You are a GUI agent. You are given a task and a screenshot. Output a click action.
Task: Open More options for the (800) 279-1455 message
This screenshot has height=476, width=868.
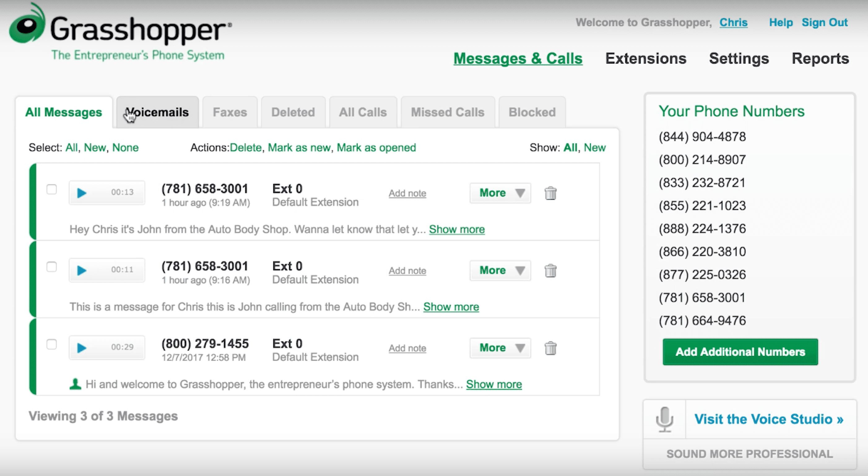click(500, 348)
